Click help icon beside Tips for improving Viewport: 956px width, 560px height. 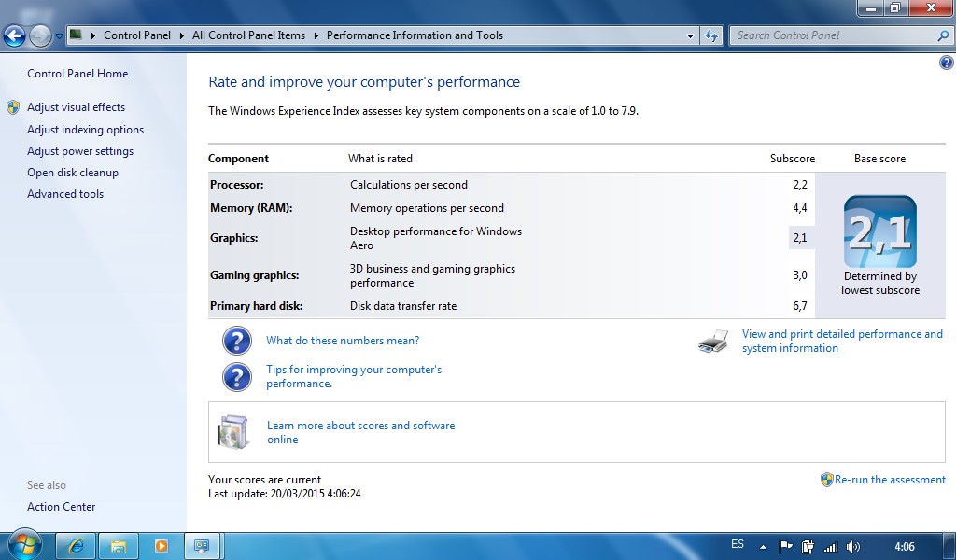tap(236, 376)
